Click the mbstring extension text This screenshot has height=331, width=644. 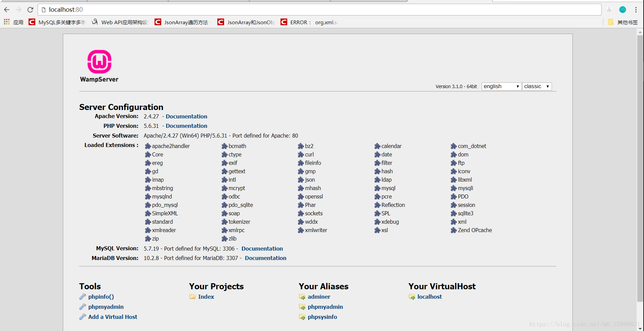(x=163, y=188)
